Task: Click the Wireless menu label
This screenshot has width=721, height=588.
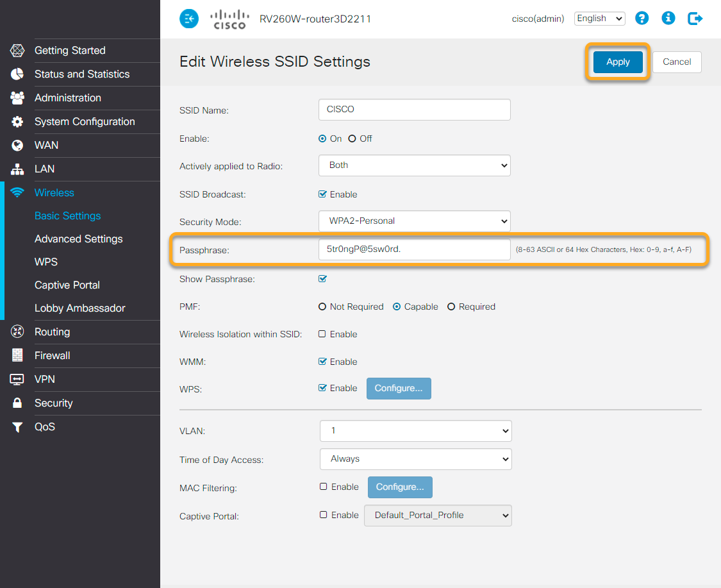Action: point(54,193)
